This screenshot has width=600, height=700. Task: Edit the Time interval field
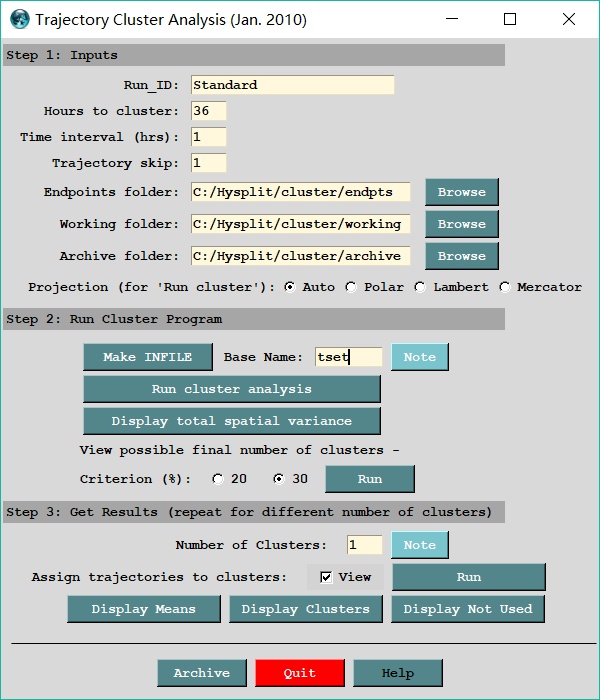tap(208, 137)
